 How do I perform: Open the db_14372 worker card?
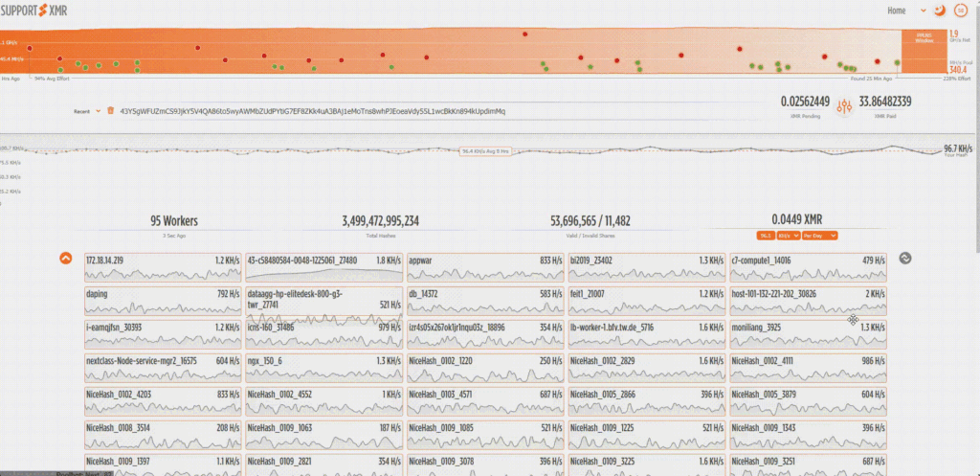pyautogui.click(x=484, y=301)
